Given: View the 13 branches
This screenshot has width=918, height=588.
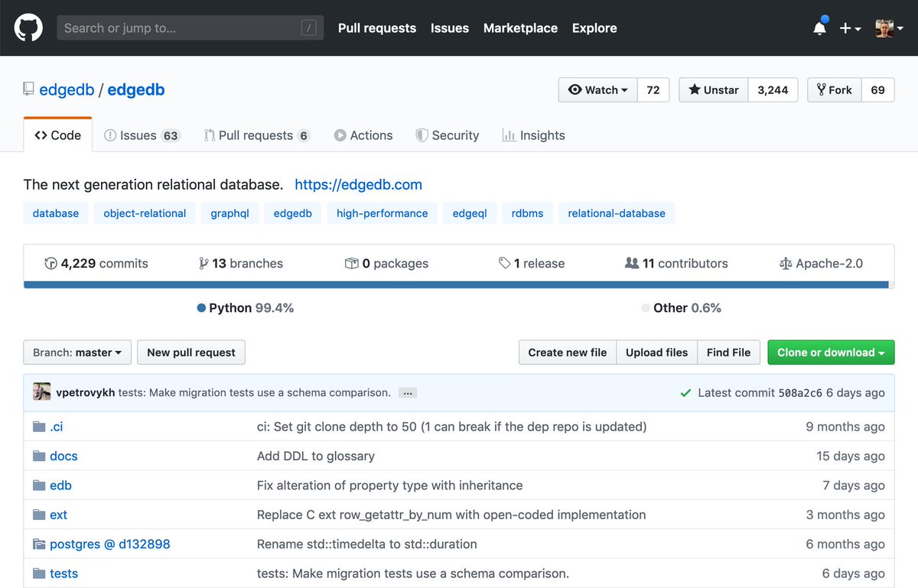Looking at the screenshot, I should pyautogui.click(x=240, y=263).
